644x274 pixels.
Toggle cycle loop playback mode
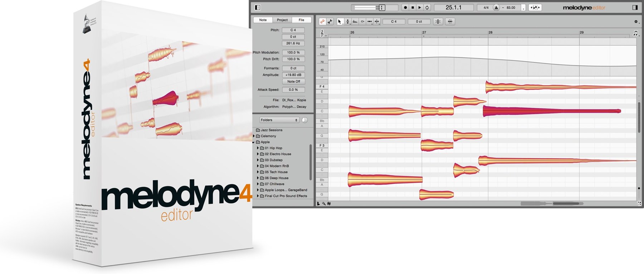[427, 7]
